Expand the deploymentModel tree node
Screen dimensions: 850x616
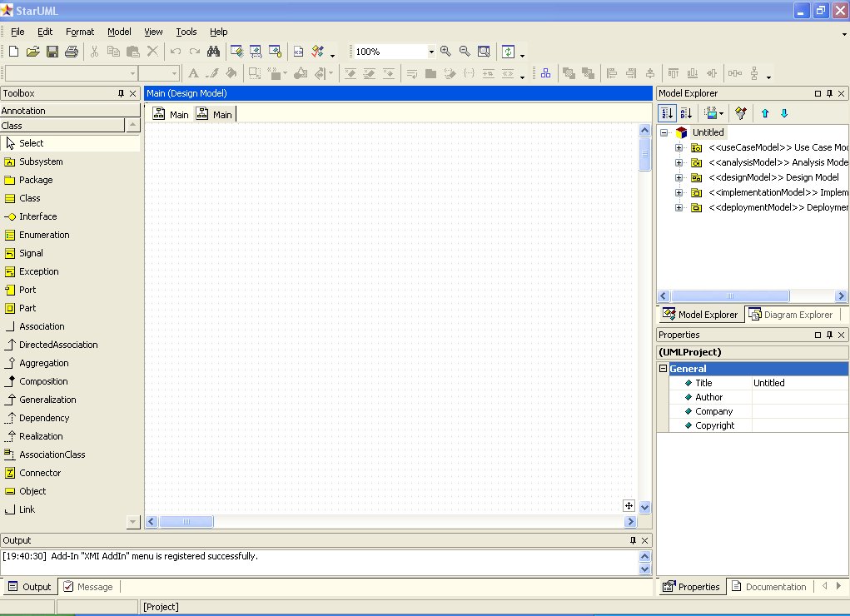click(x=679, y=207)
